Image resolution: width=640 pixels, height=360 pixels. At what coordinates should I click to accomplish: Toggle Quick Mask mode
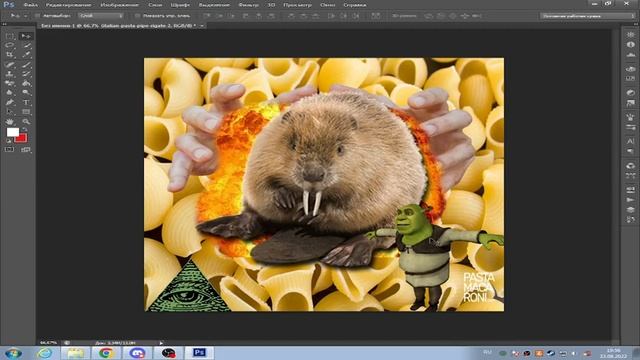point(9,150)
